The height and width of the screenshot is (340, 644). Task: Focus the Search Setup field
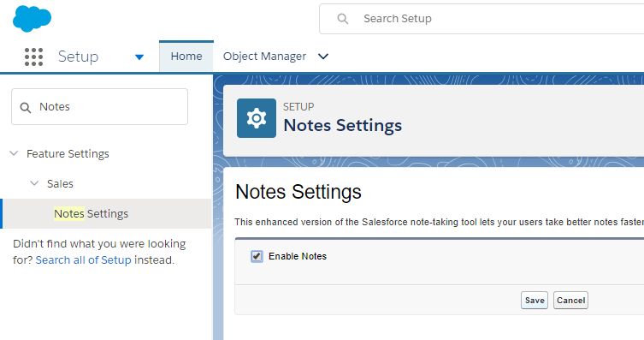pyautogui.click(x=482, y=19)
